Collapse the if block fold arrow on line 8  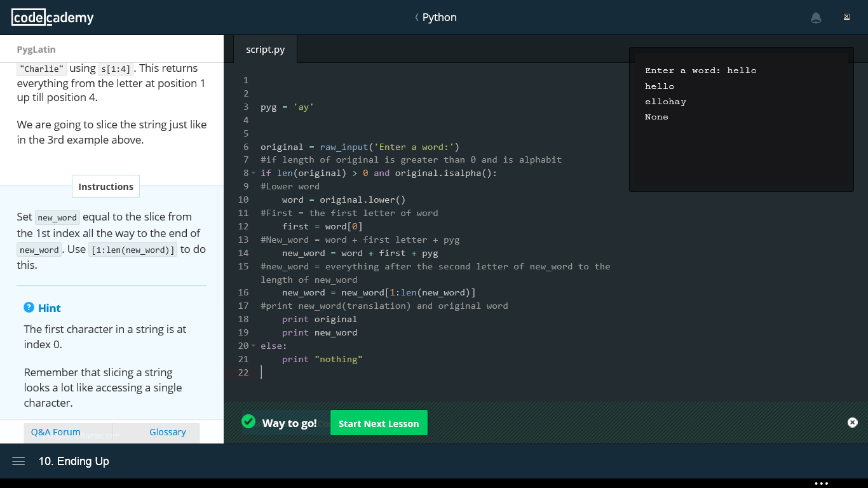pyautogui.click(x=254, y=173)
